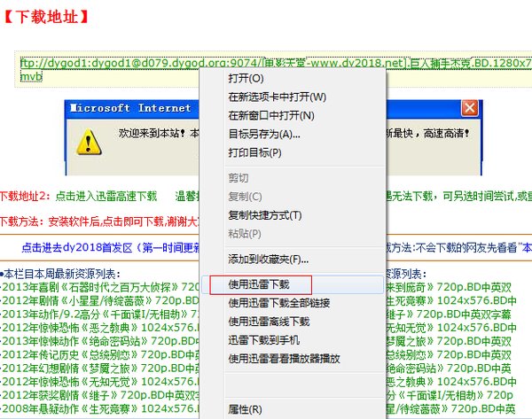Open 2013年惊悚动作《绝命密码站》 left-column link
This screenshot has width=532, height=419.
(x=101, y=341)
